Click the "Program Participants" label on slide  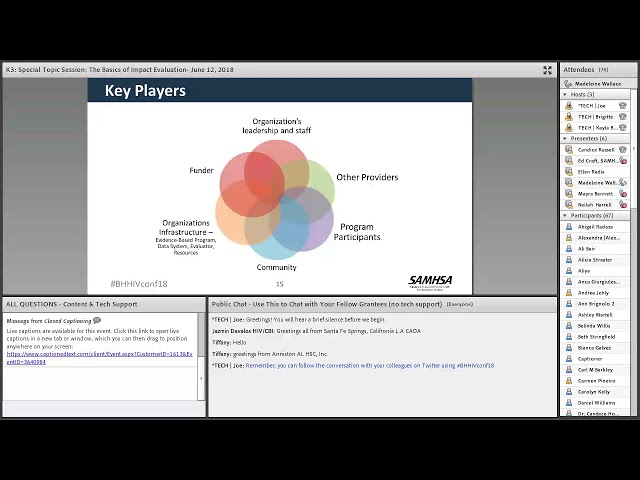(357, 232)
